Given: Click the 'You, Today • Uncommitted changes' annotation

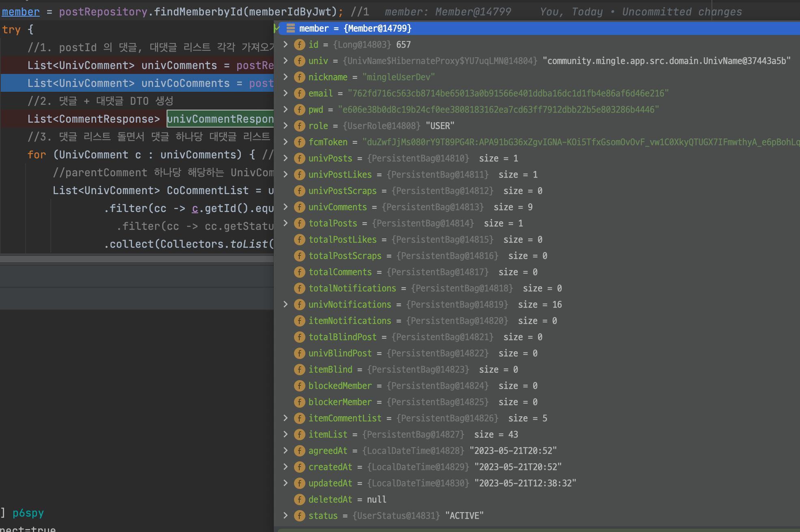Looking at the screenshot, I should (641, 12).
